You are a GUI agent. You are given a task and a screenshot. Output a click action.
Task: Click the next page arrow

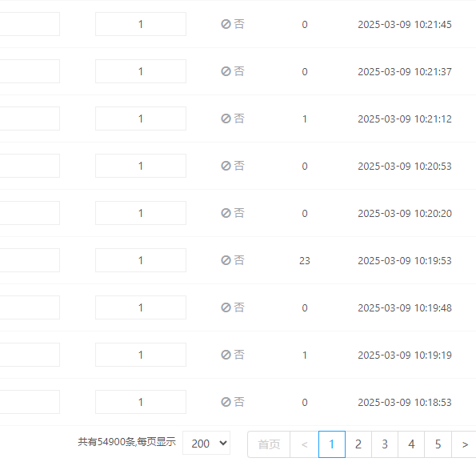pyautogui.click(x=465, y=444)
